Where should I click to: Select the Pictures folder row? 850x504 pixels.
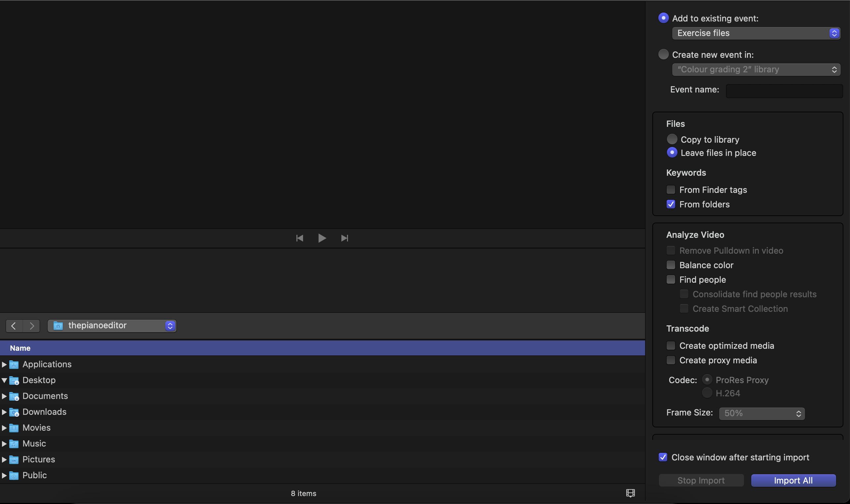39,459
